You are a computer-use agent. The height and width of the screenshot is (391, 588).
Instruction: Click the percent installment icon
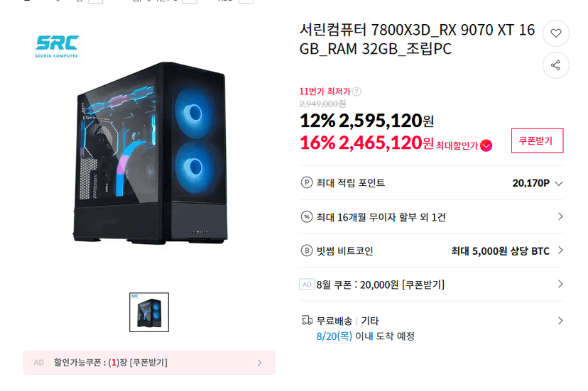306,216
